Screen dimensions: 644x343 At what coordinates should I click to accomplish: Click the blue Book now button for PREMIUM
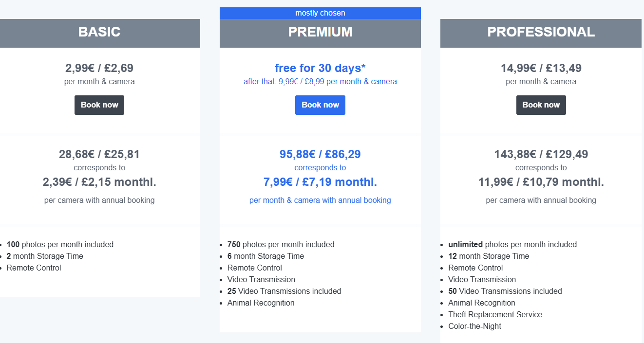tap(320, 105)
